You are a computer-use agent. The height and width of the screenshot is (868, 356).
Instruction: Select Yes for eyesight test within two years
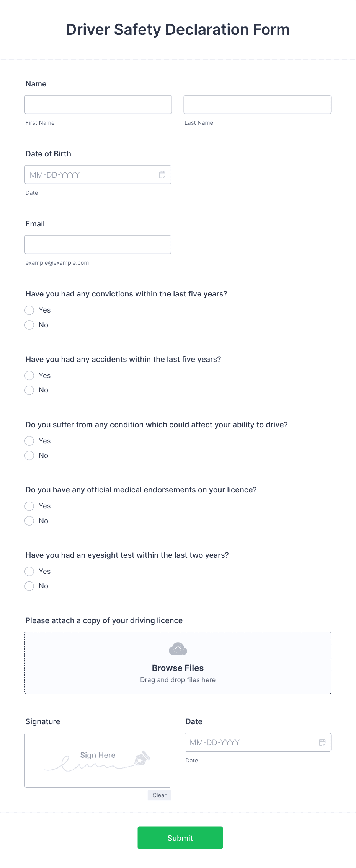click(x=29, y=571)
